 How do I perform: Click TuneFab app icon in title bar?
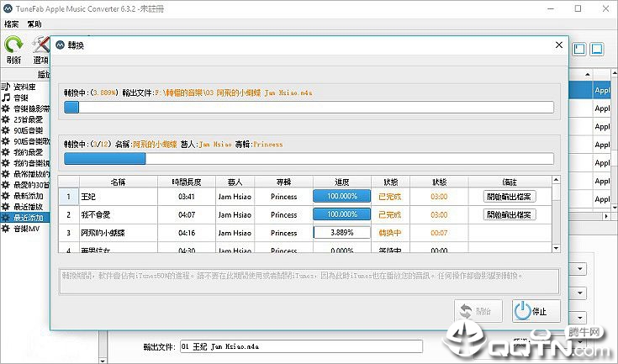pos(8,8)
